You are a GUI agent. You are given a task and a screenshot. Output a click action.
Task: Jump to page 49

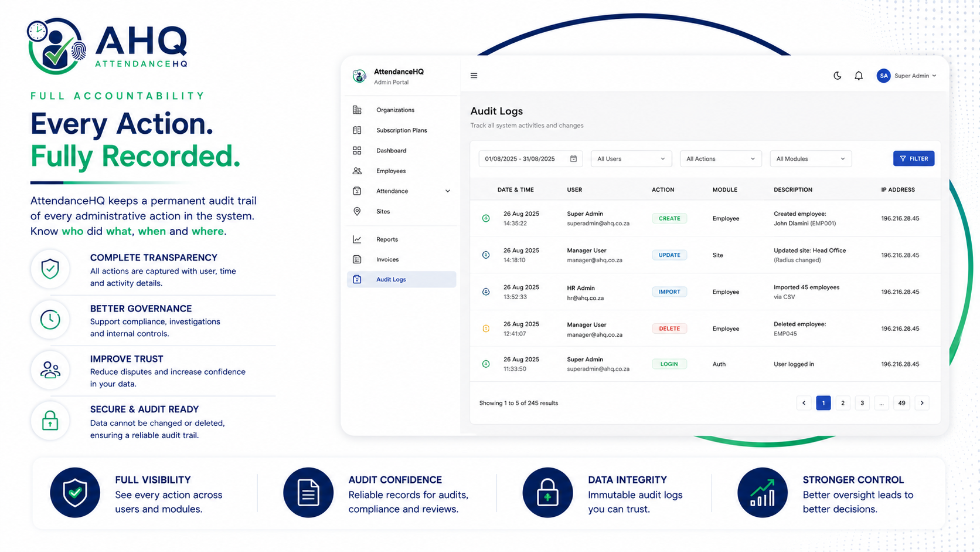[x=901, y=403]
